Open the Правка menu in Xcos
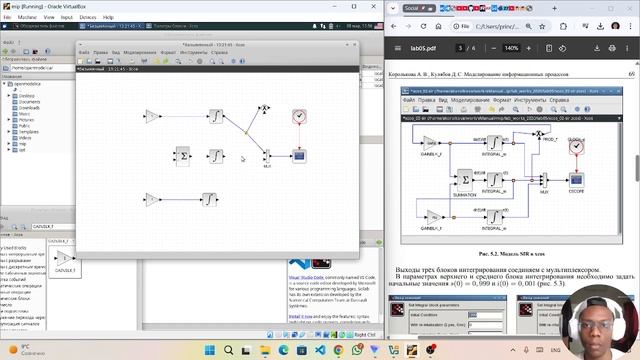640x360 pixels. [100, 52]
